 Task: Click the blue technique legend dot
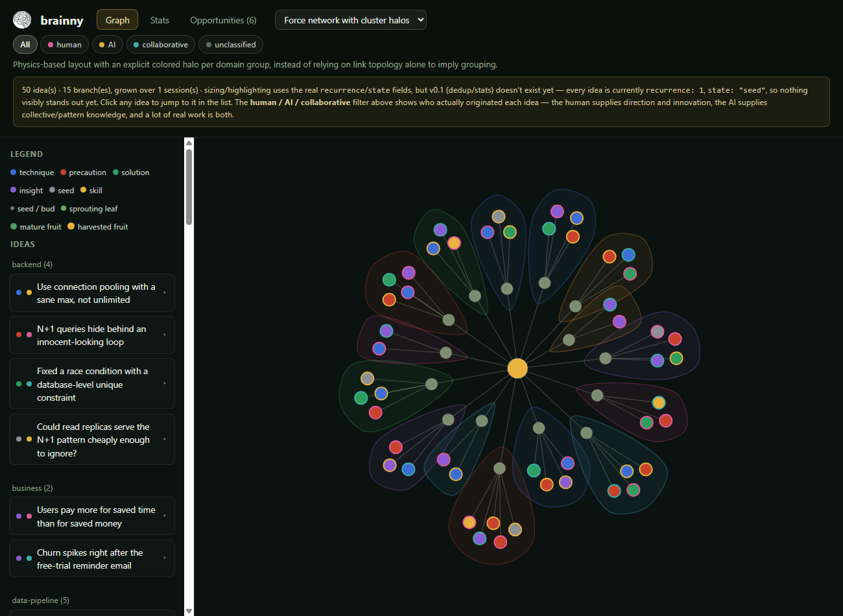coord(13,172)
